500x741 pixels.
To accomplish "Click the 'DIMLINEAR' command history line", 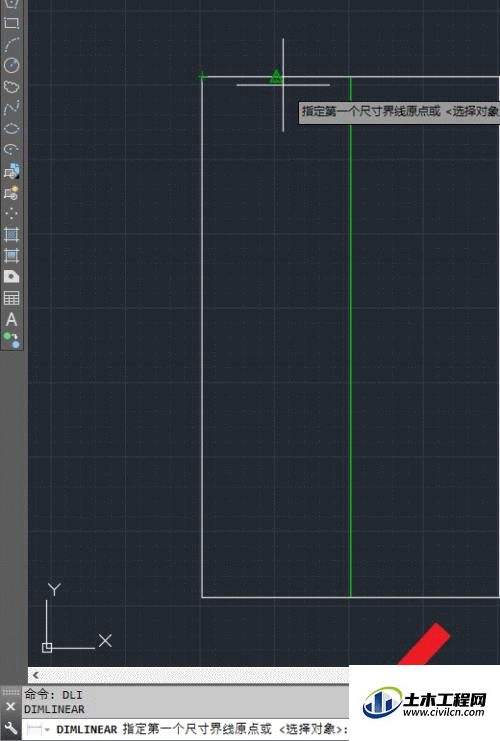I will [x=54, y=709].
